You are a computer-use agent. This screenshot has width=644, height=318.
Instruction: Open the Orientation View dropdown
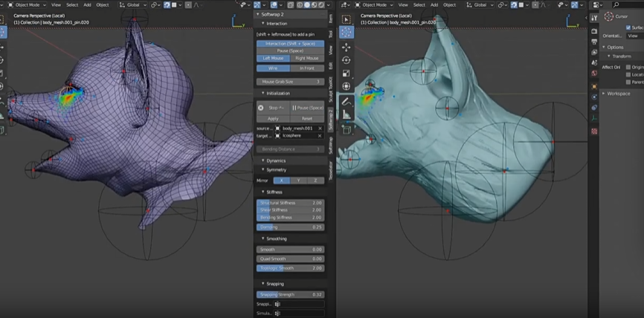click(634, 36)
